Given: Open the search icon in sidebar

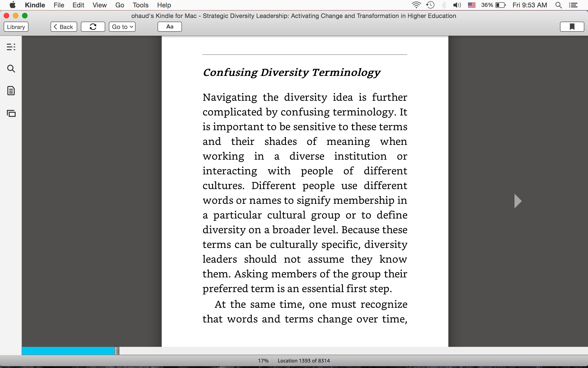Looking at the screenshot, I should 11,69.
